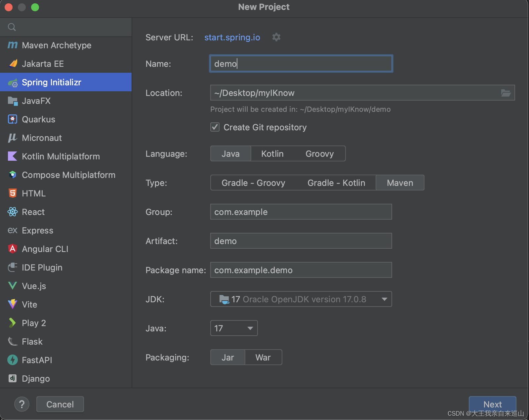The width and height of the screenshot is (529, 420).
Task: Click the Express ex icon
Action: click(x=13, y=231)
